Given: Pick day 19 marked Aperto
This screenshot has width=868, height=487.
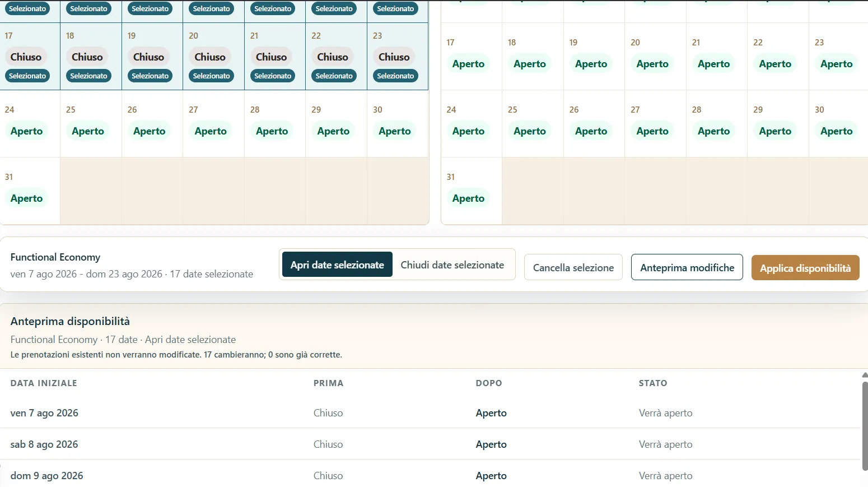Looking at the screenshot, I should [594, 57].
